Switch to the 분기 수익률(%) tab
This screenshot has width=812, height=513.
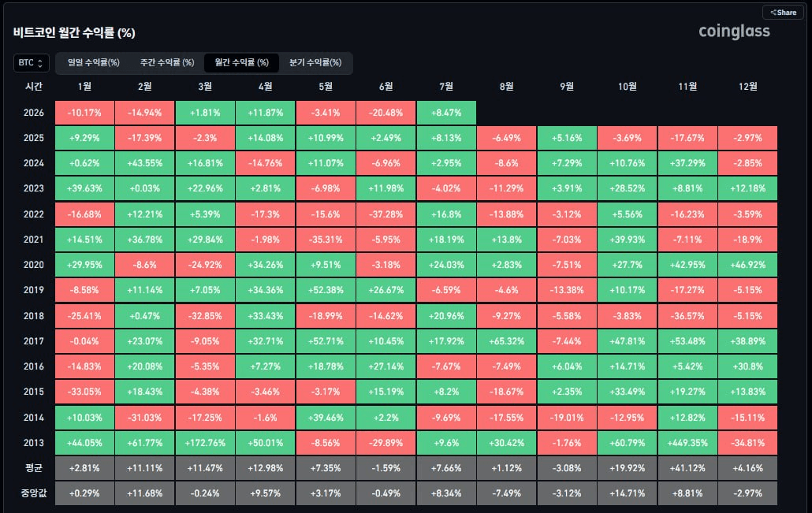[x=315, y=62]
